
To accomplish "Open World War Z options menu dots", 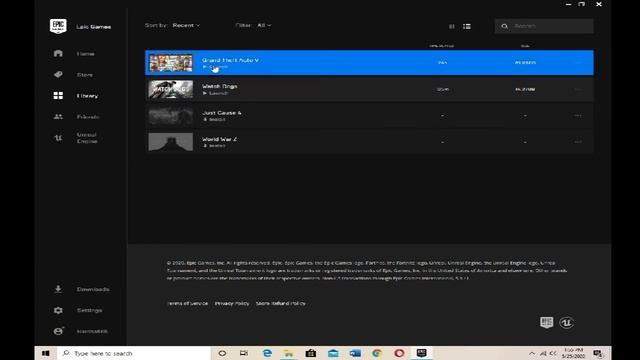I will [x=578, y=142].
